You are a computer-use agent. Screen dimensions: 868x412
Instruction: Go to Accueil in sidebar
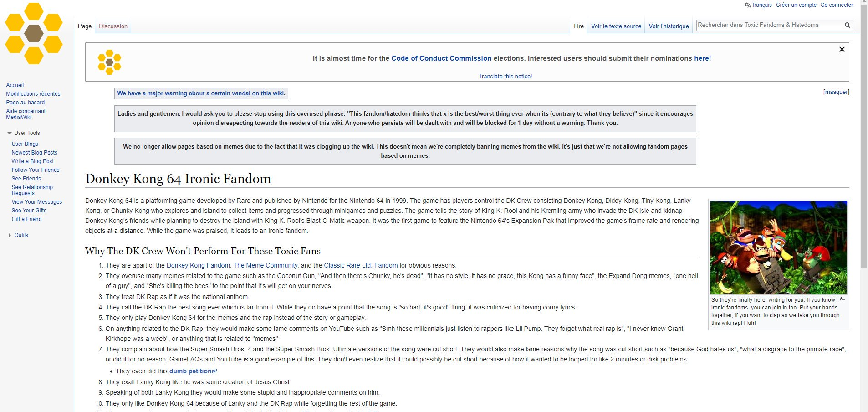point(15,85)
